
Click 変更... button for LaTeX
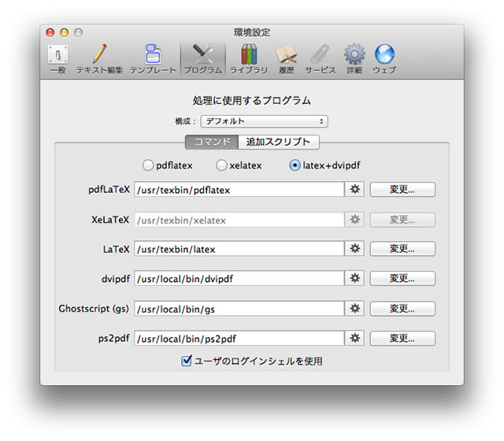[x=402, y=249]
